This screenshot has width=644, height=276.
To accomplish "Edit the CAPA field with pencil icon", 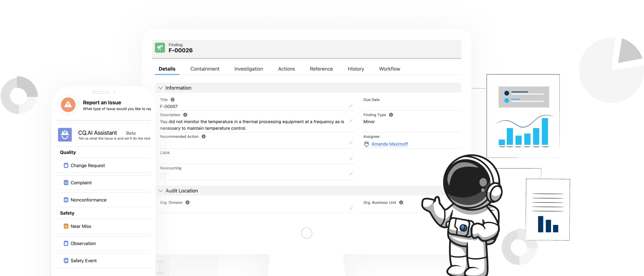I will click(x=351, y=159).
